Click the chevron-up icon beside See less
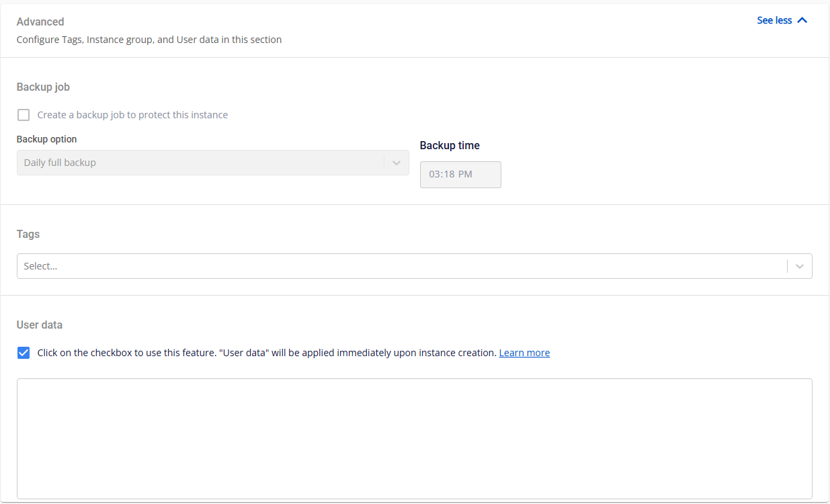The height and width of the screenshot is (504, 830). pyautogui.click(x=802, y=21)
